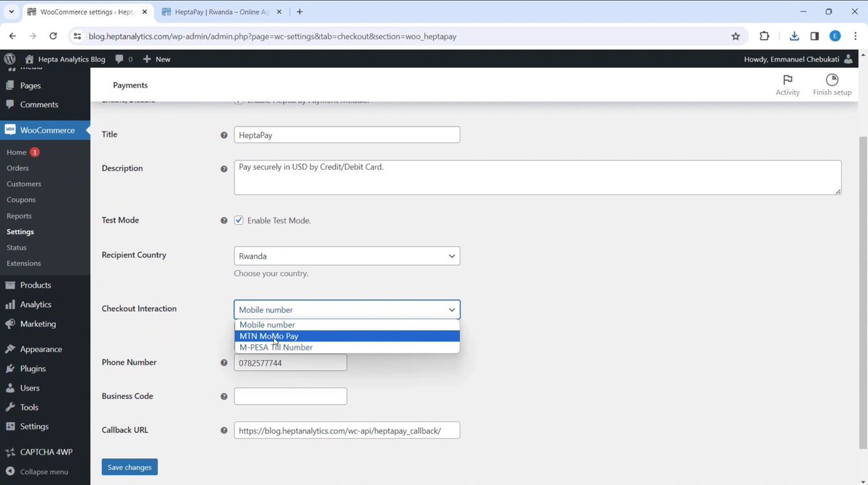The height and width of the screenshot is (485, 868).
Task: Open Chrome profile avatar E
Action: pos(835,36)
